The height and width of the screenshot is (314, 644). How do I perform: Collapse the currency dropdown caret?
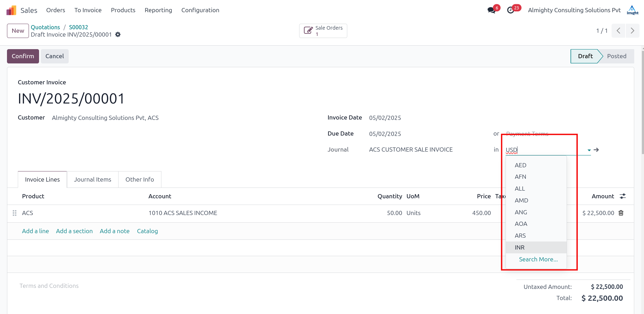click(x=589, y=150)
